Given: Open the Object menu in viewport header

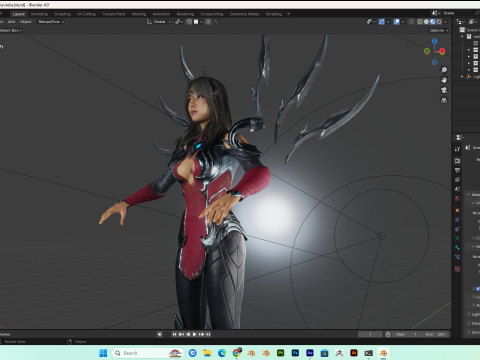Looking at the screenshot, I should point(25,22).
